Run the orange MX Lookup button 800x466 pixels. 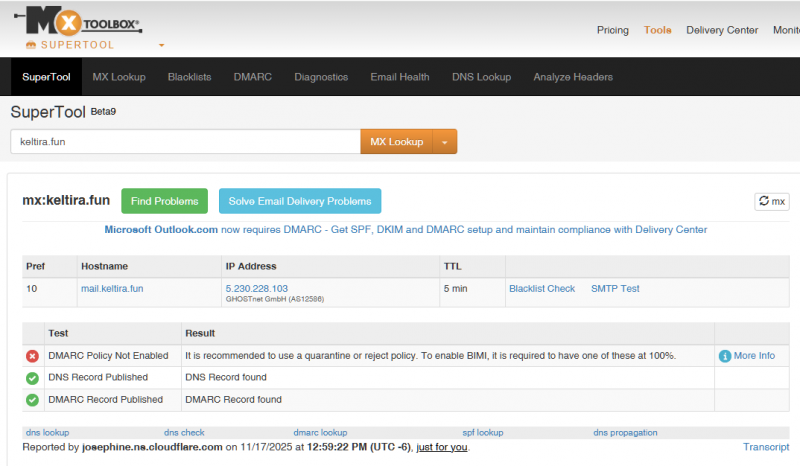coord(396,142)
